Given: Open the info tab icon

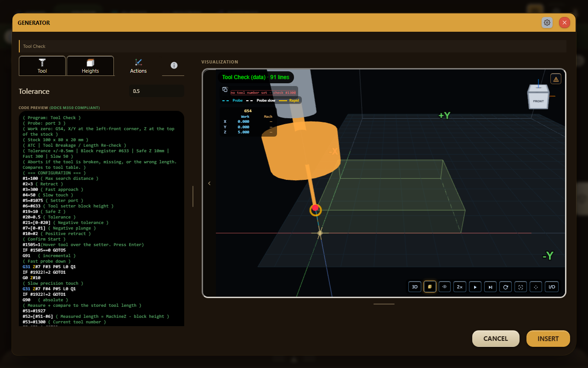Looking at the screenshot, I should coord(174,65).
